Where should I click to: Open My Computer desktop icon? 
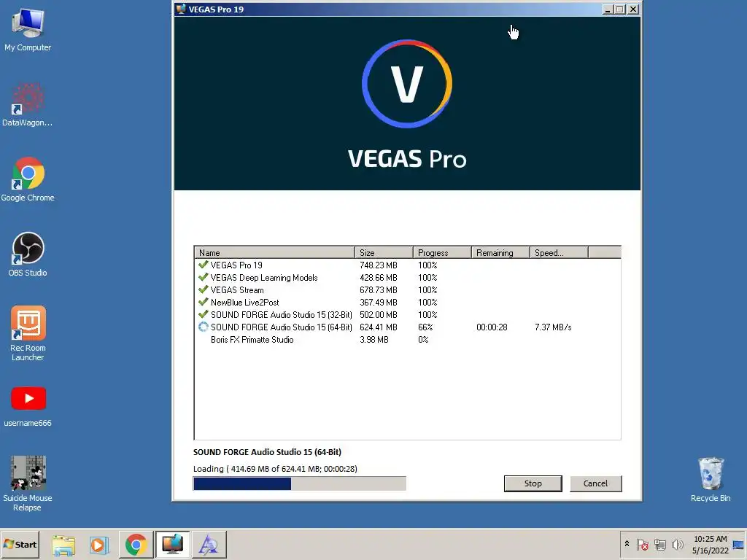[x=28, y=29]
